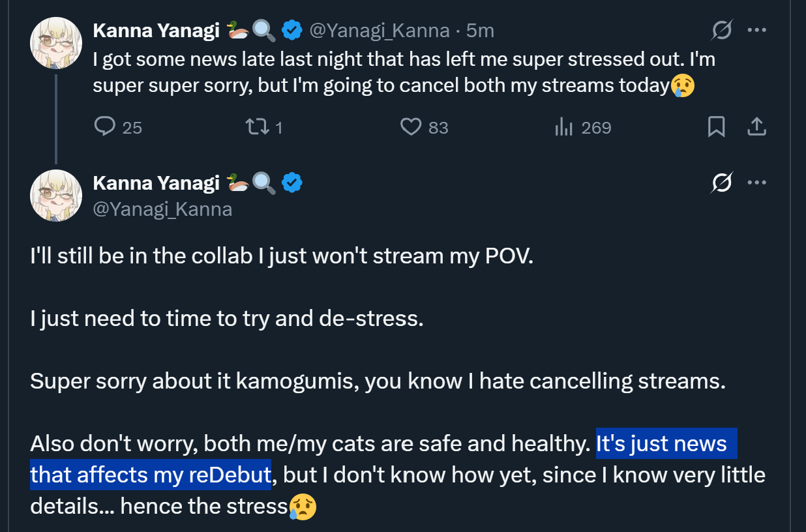Share the first tweet
The height and width of the screenshot is (532, 806).
pos(756,126)
